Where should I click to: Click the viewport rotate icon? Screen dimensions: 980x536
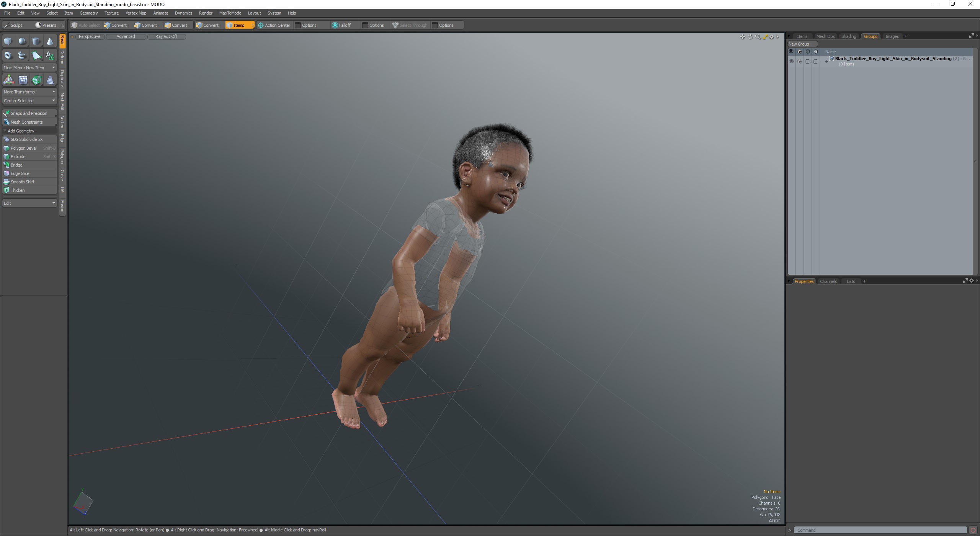[750, 37]
